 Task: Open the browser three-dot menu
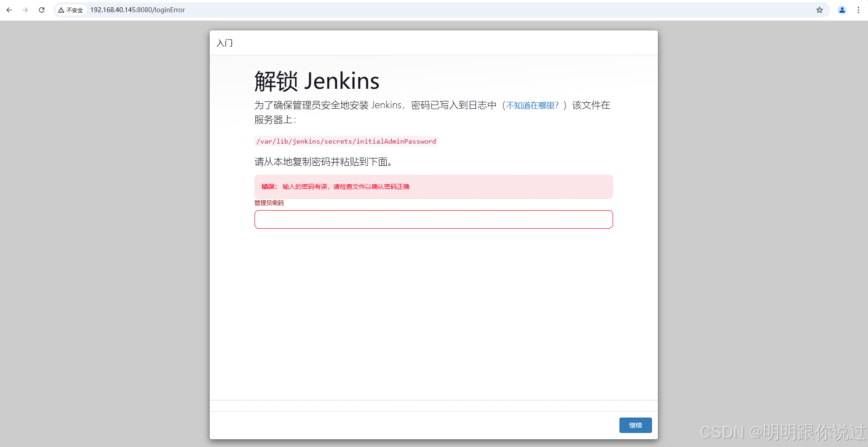point(858,10)
